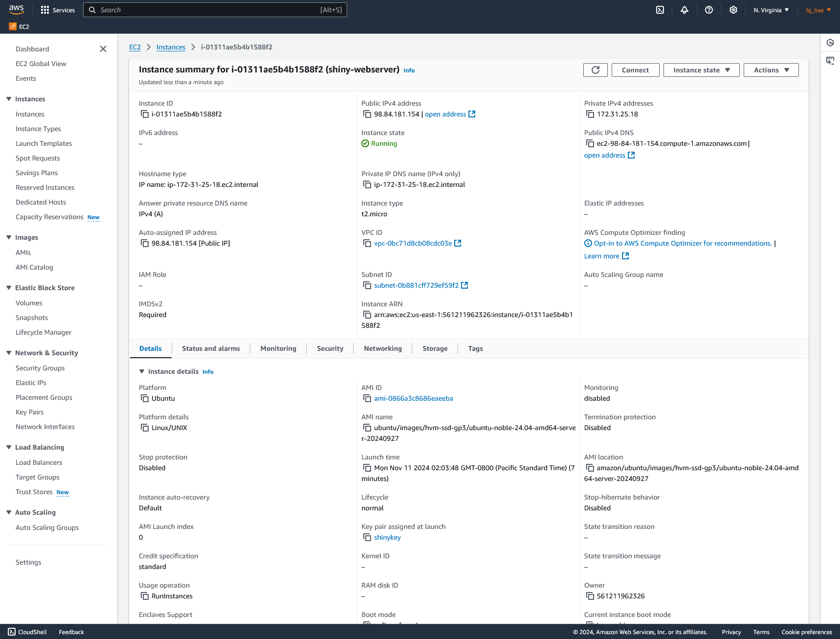Image resolution: width=840 pixels, height=639 pixels.
Task: Copy the Instance ID to clipboard
Action: [145, 114]
